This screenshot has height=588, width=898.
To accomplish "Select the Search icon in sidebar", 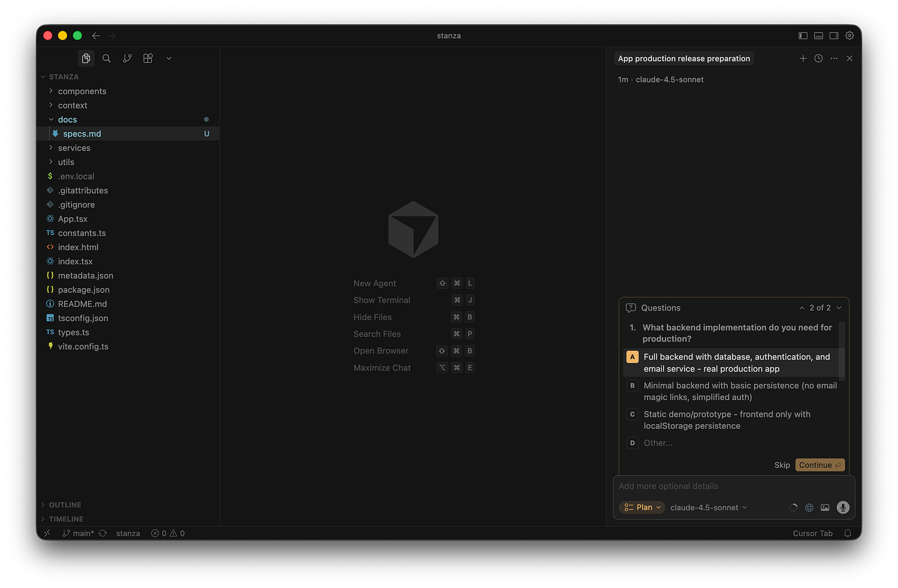I will 106,58.
